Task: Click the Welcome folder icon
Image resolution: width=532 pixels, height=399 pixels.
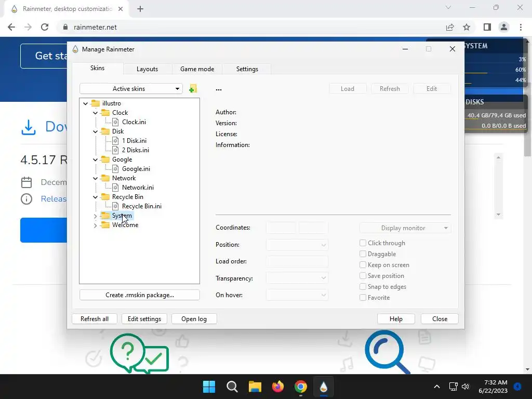Action: coord(105,225)
